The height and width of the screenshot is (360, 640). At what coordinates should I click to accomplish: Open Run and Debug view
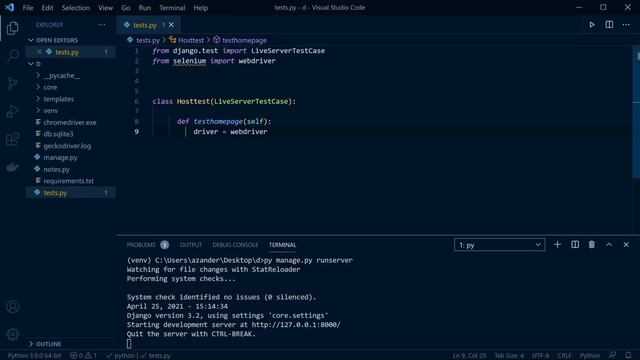[13, 111]
